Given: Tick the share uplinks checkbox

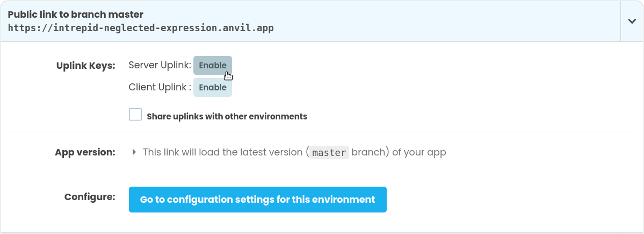Looking at the screenshot, I should [135, 115].
